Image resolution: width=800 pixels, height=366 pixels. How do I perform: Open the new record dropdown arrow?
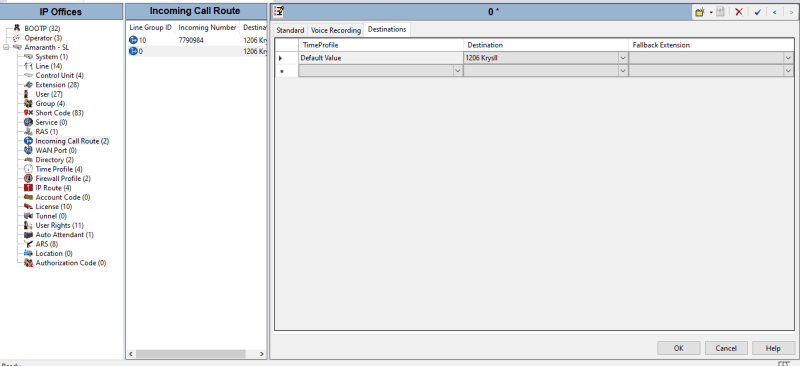711,12
